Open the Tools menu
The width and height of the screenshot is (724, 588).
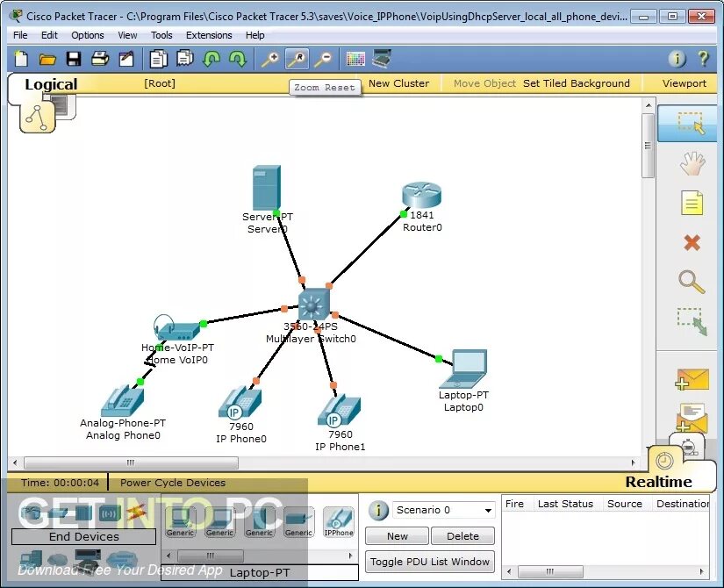point(161,35)
